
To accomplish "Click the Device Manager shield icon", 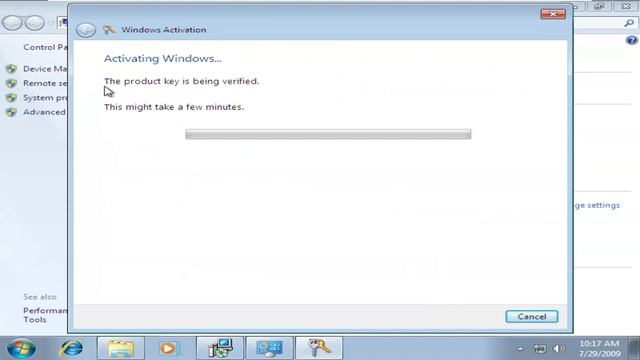I will (x=11, y=69).
